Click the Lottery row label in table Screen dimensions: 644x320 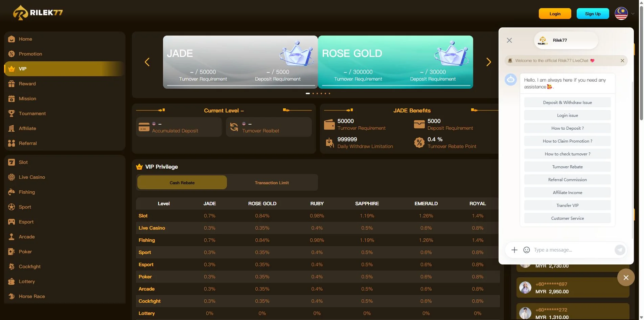[147, 313]
